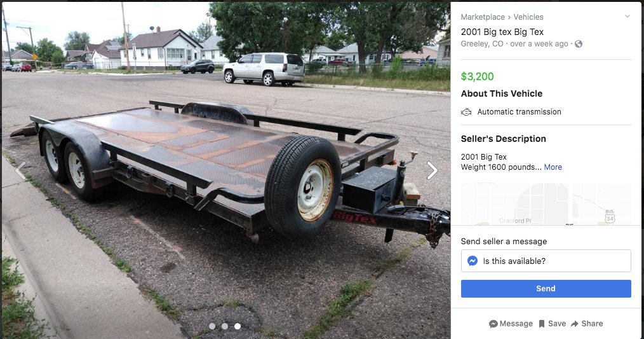Click the Share arrow icon
644x339 pixels.
pyautogui.click(x=574, y=324)
